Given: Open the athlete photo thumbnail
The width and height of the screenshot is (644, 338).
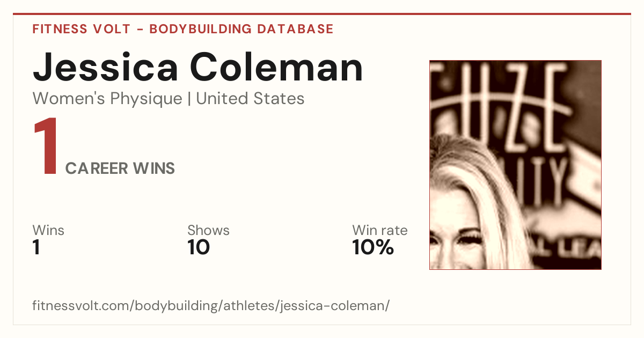Looking at the screenshot, I should coord(515,165).
